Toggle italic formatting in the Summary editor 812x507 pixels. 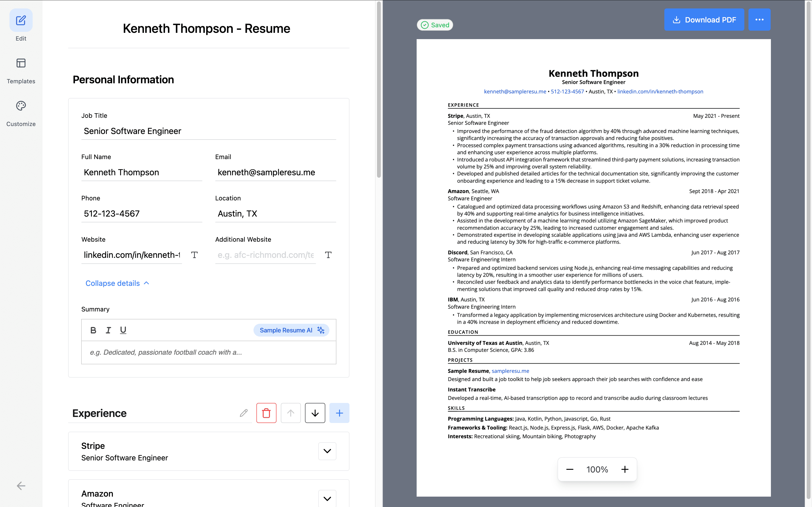point(108,330)
